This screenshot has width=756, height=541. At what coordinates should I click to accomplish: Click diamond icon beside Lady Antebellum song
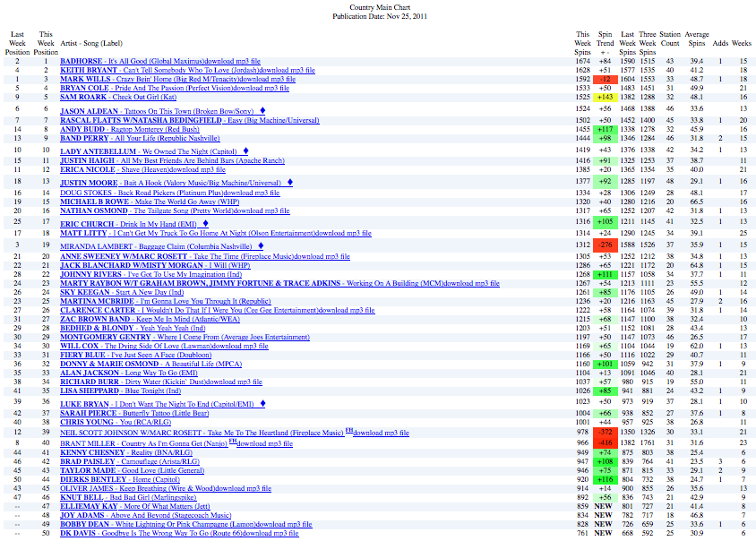pos(245,150)
